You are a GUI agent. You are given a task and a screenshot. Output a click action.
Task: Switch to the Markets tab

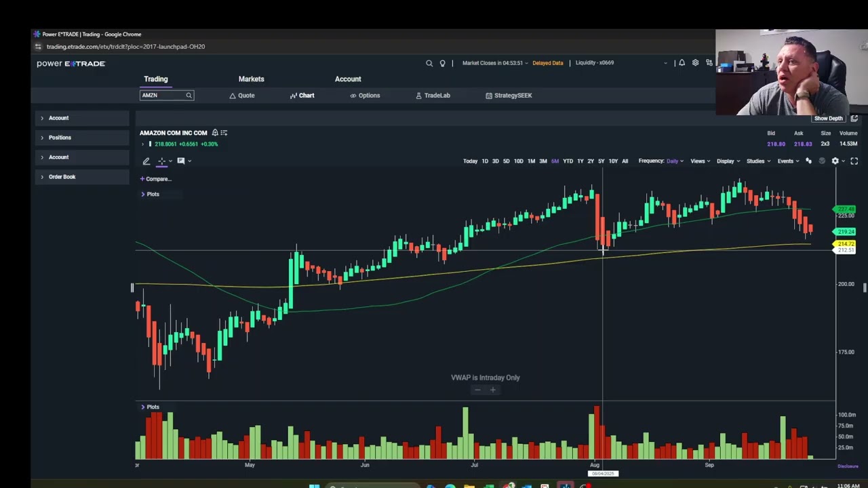[251, 79]
